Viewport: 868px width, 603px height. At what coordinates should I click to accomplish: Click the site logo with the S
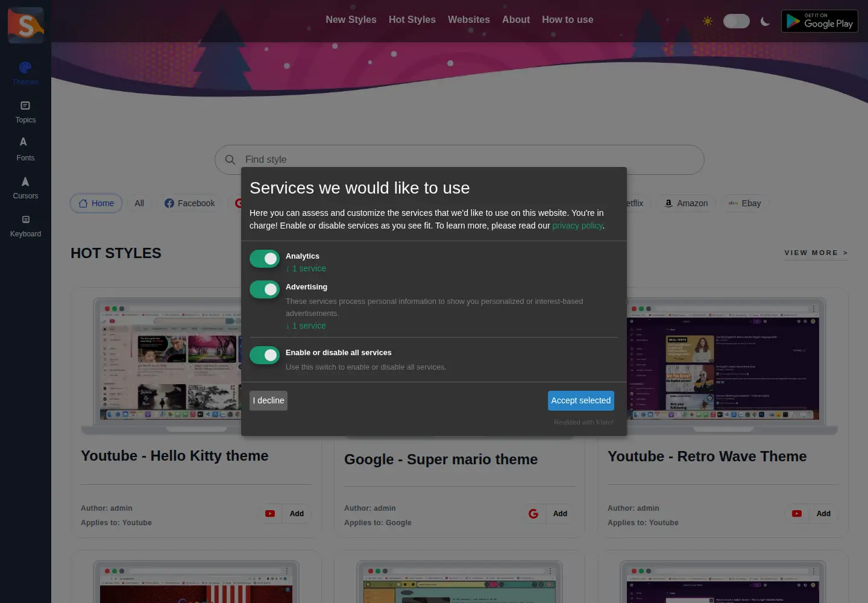[x=26, y=25]
